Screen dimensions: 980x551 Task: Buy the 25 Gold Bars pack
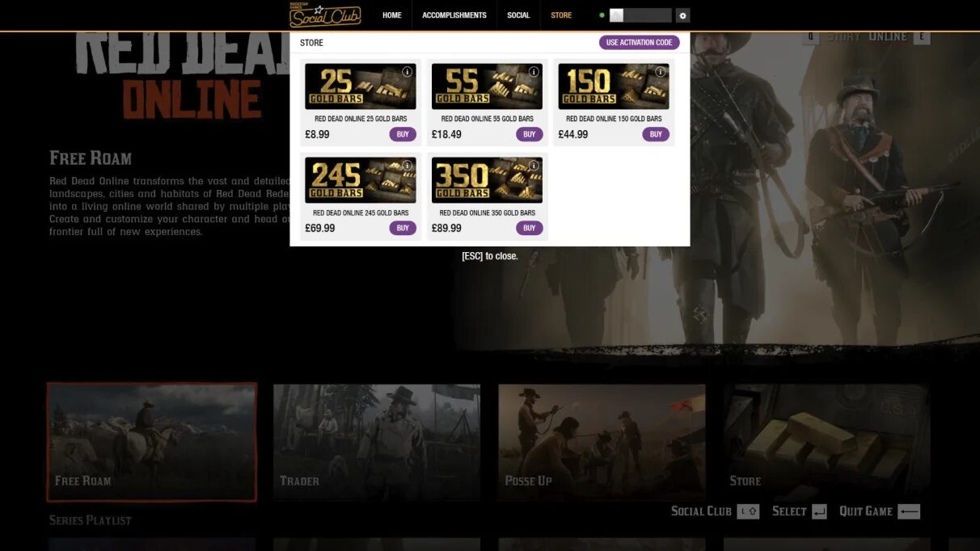pyautogui.click(x=403, y=134)
